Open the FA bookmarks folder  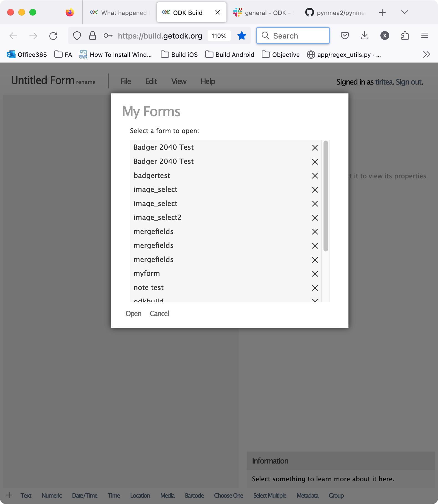click(x=63, y=54)
